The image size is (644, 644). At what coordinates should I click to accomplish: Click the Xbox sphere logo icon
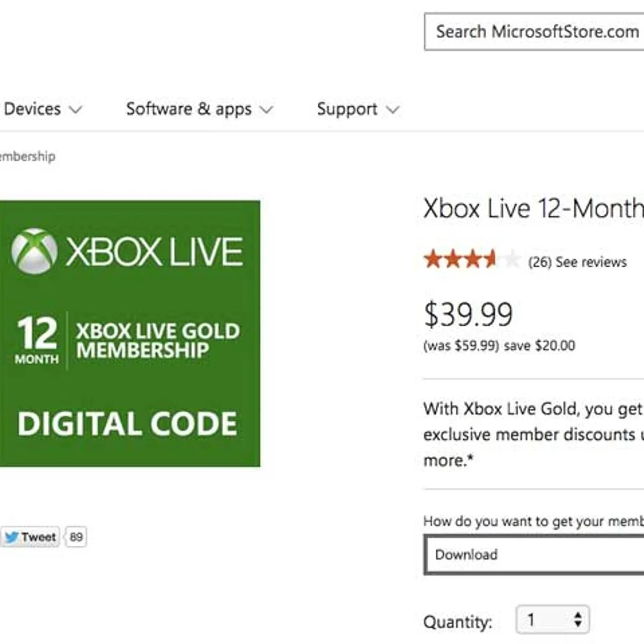(34, 251)
